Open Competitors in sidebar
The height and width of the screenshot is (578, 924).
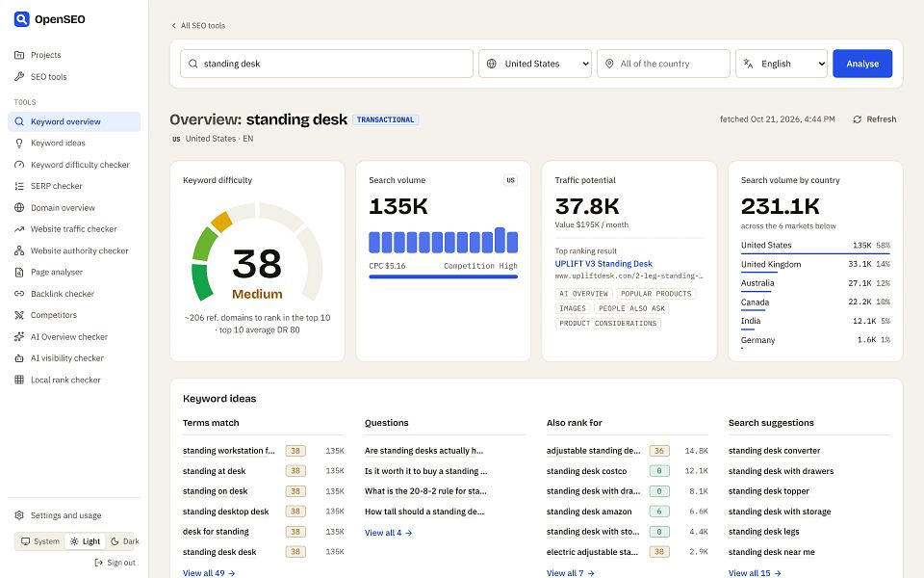tap(74, 315)
